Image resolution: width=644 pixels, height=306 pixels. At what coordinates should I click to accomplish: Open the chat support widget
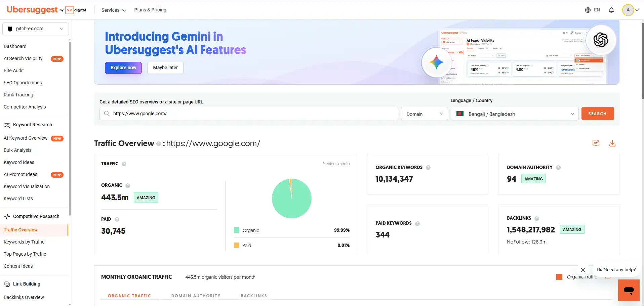629,290
